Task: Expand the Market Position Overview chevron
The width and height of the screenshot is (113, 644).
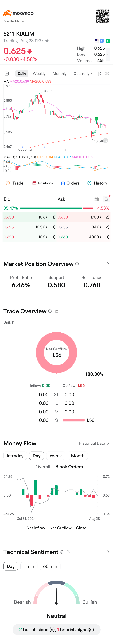Action: (x=108, y=264)
